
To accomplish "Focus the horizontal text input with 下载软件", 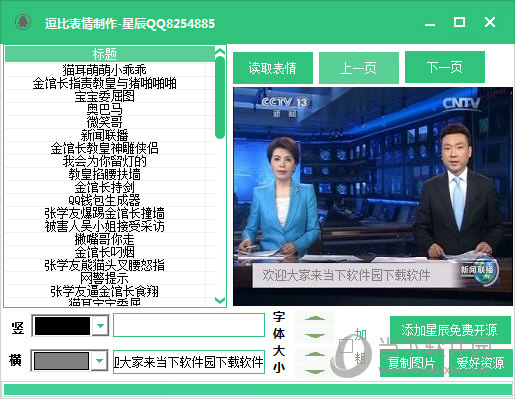I will [189, 362].
